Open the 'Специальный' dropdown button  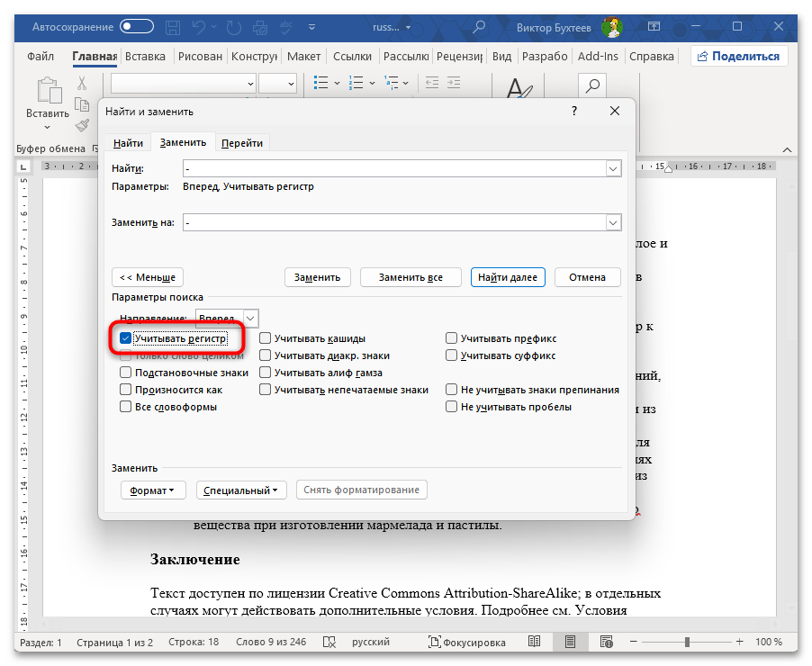tap(241, 490)
